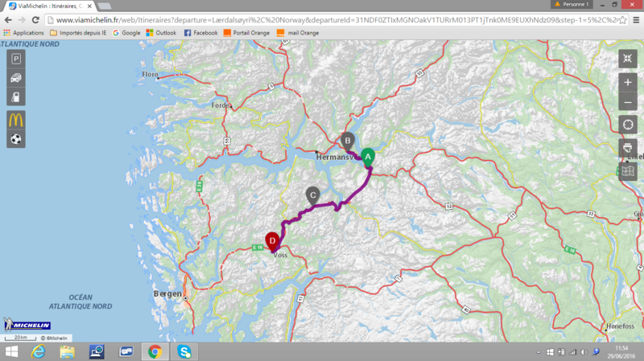
Task: Open the Chrome menu button
Action: click(x=634, y=18)
